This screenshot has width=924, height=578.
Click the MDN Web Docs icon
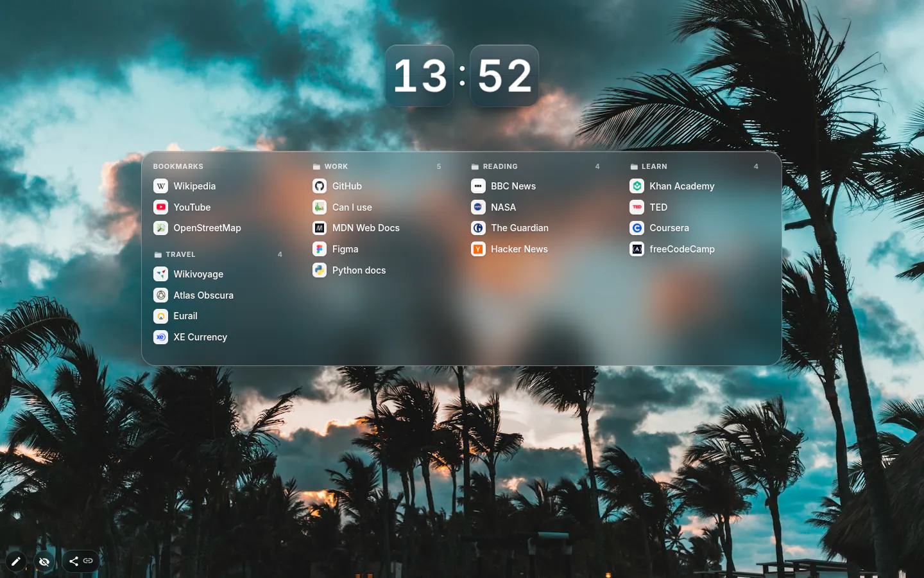coord(320,228)
